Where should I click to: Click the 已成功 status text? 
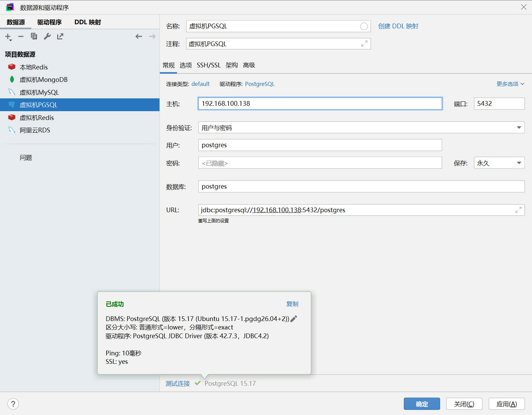115,304
